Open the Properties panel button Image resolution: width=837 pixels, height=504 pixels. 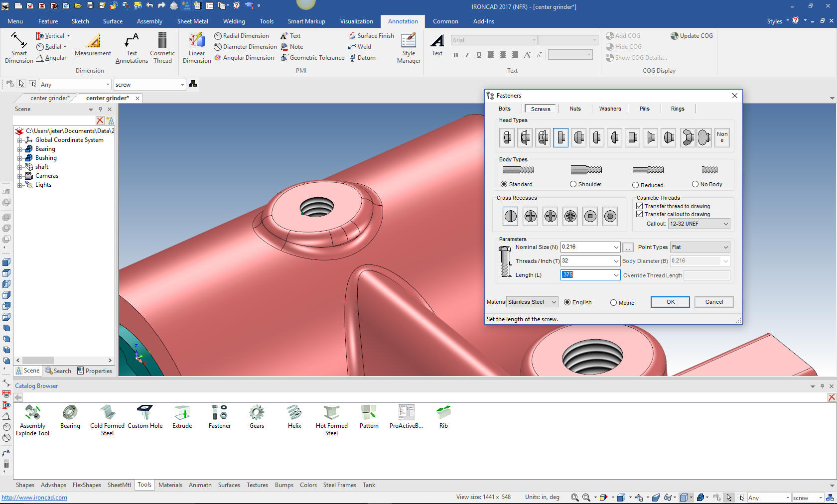tap(95, 371)
